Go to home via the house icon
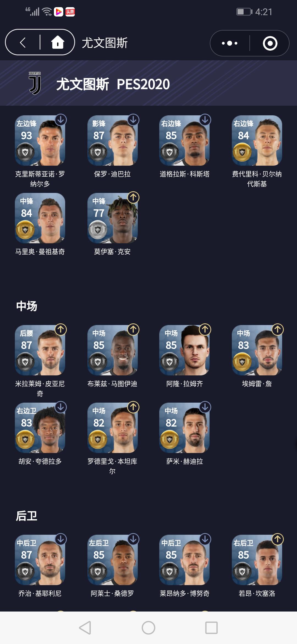 click(58, 42)
